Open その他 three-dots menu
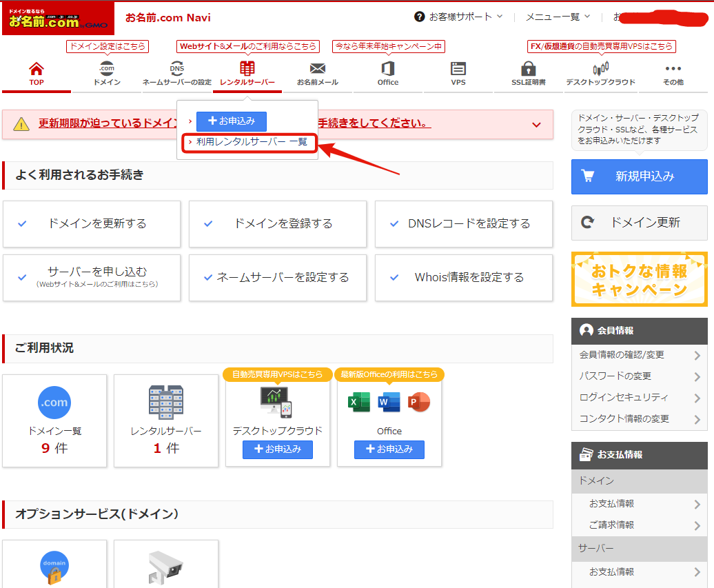The image size is (714, 588). 673,69
